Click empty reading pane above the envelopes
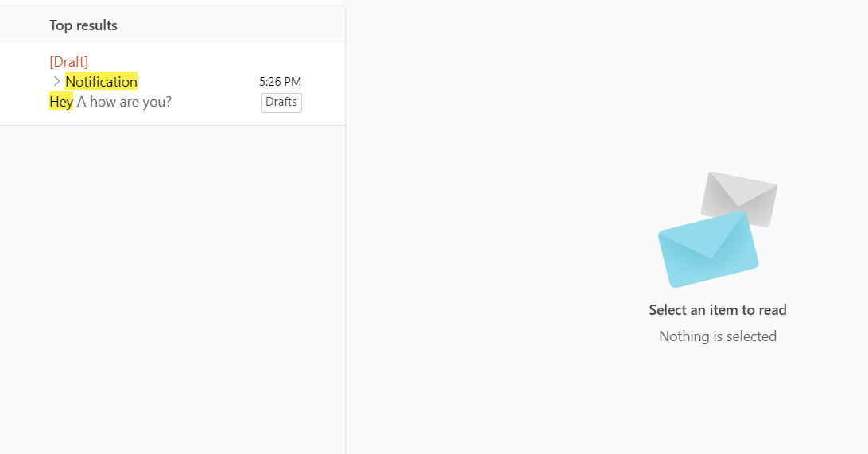The height and width of the screenshot is (454, 868). click(x=604, y=80)
